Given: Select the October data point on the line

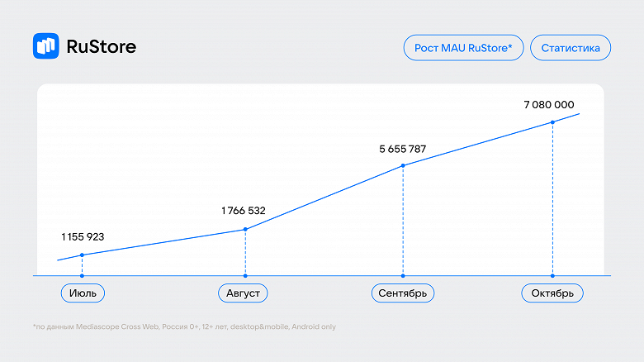Looking at the screenshot, I should 552,121.
